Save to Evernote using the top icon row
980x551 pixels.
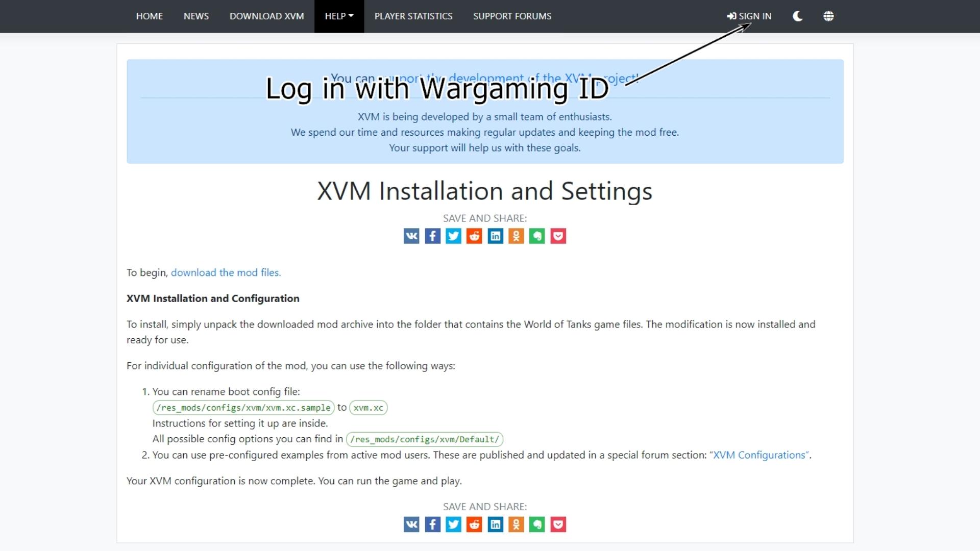coord(537,236)
